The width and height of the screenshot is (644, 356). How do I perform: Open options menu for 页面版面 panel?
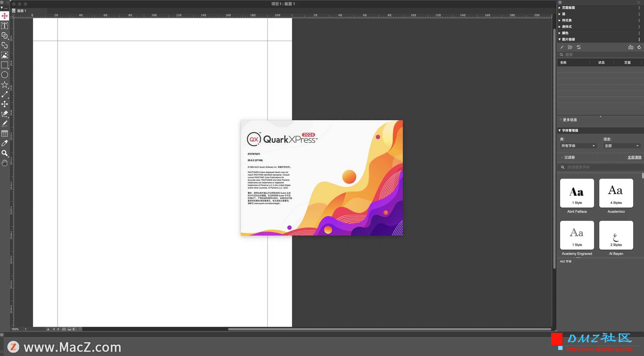tap(639, 8)
